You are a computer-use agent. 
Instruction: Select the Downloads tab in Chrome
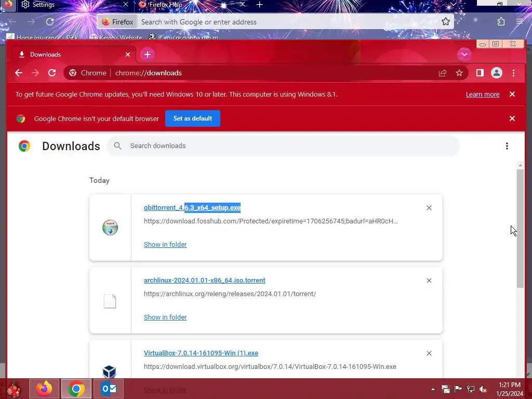(74, 55)
